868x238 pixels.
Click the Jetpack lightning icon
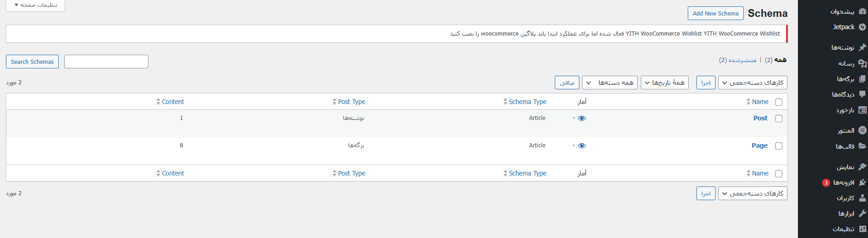[x=862, y=27]
